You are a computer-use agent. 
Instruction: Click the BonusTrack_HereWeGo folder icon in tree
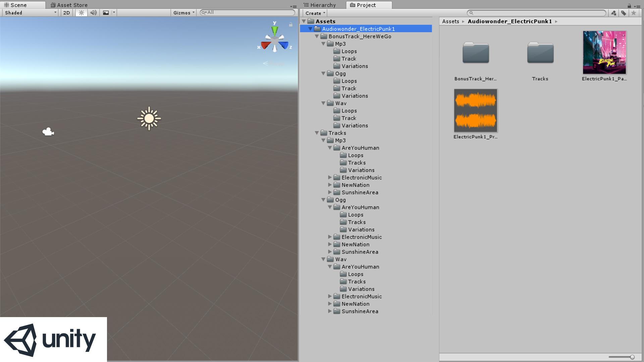tap(324, 36)
